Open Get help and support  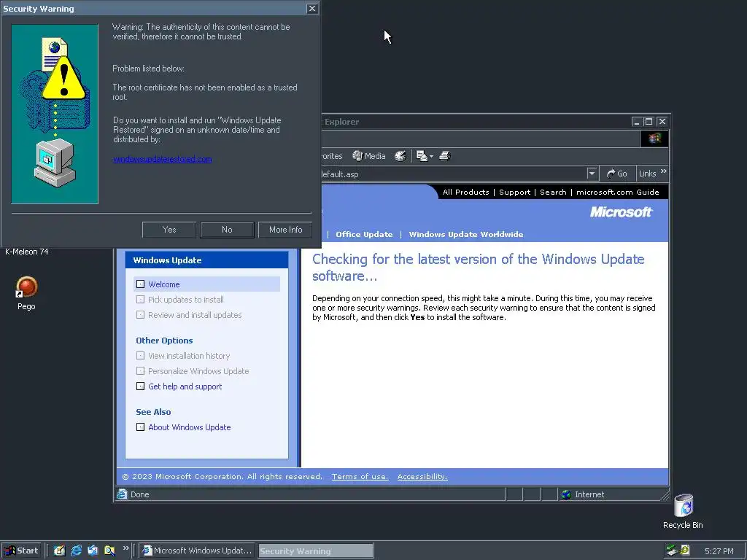click(185, 386)
